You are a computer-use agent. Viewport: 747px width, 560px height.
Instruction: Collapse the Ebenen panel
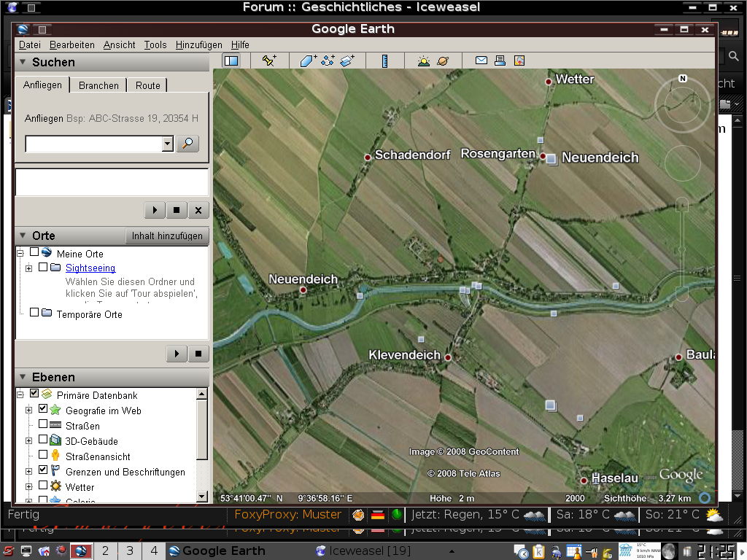[23, 377]
